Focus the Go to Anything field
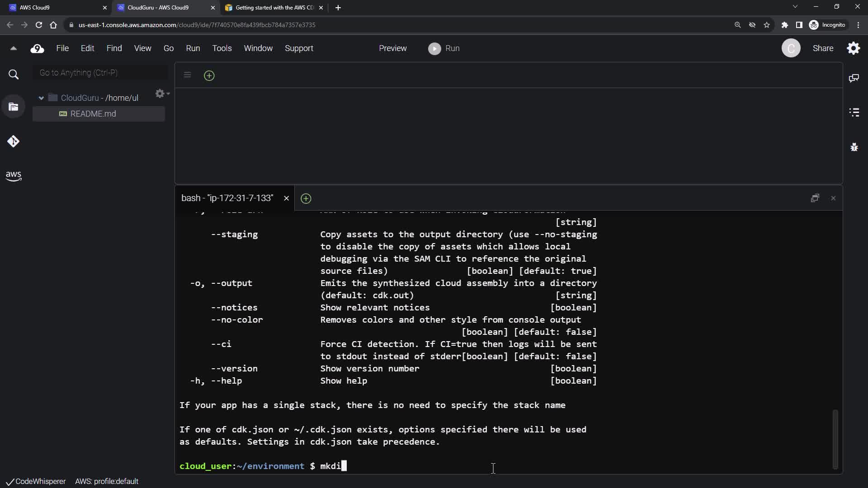The height and width of the screenshot is (488, 868). tap(100, 73)
